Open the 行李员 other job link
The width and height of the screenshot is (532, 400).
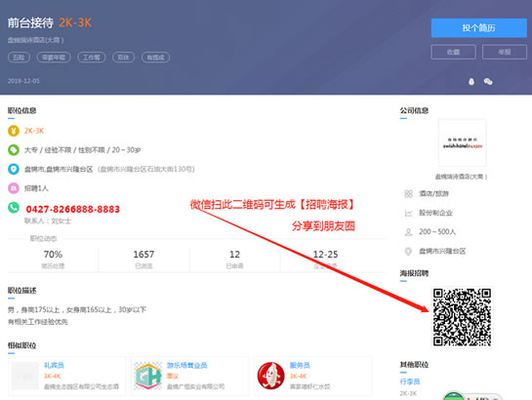tap(410, 381)
